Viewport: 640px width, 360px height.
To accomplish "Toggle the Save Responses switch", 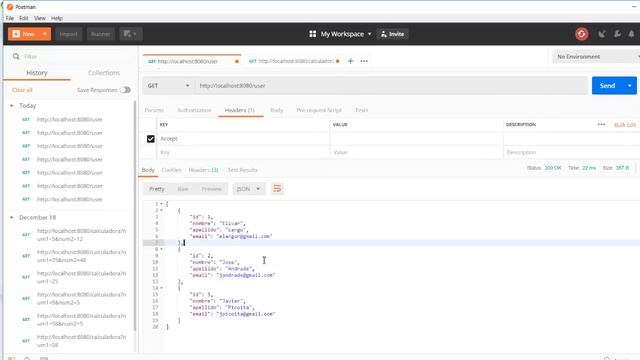I will (125, 90).
